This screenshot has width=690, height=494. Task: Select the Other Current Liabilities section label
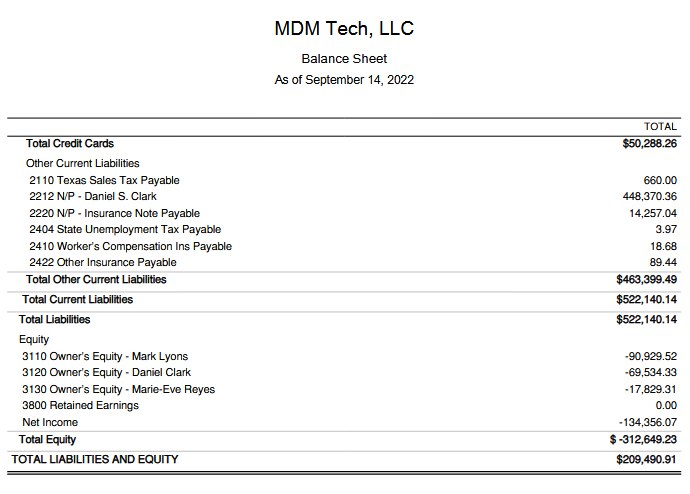point(82,163)
